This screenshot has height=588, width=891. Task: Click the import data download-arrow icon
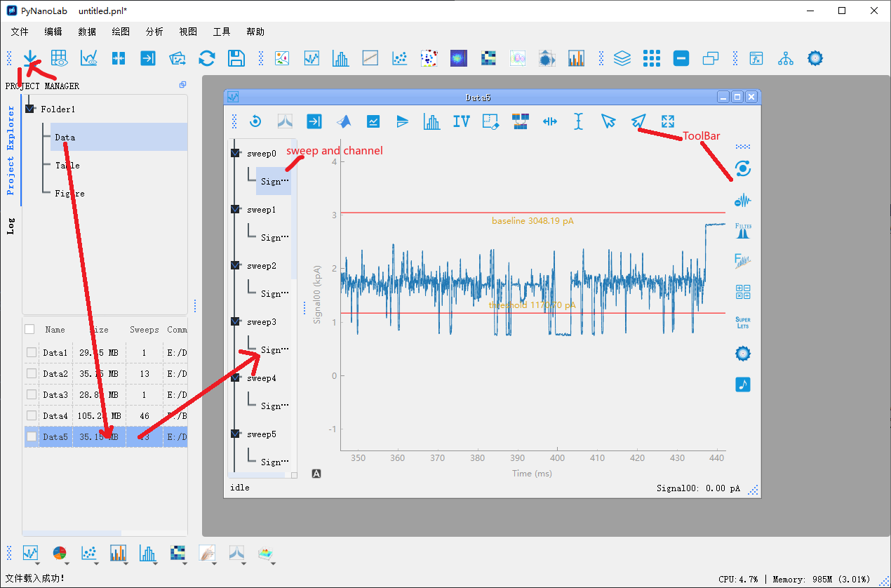tap(30, 58)
